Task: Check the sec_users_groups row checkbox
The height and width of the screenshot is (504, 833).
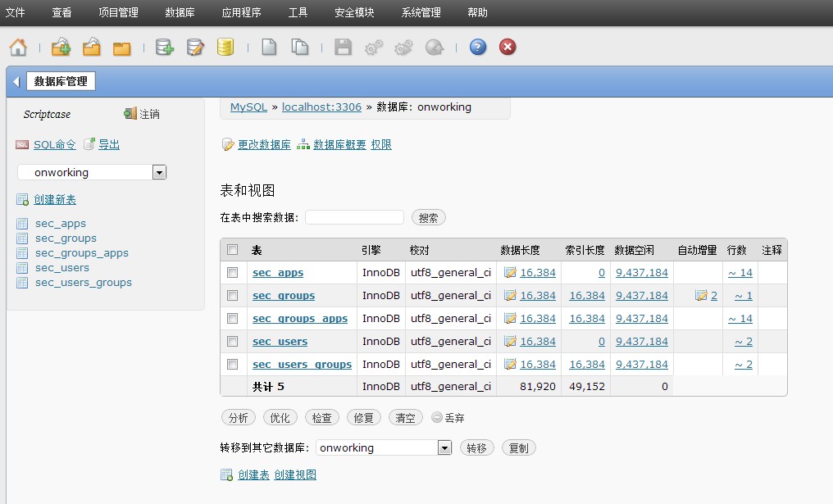Action: 232,365
